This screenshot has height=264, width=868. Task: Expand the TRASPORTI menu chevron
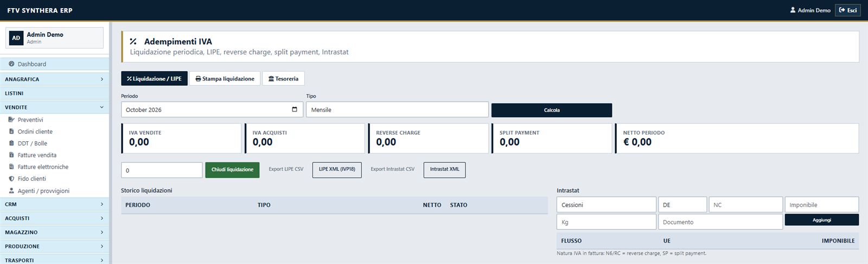coord(102,260)
